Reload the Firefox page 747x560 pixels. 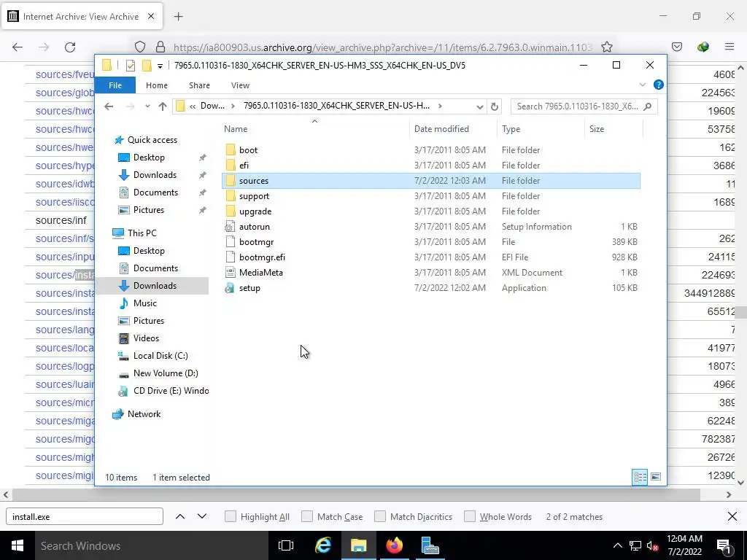70,47
